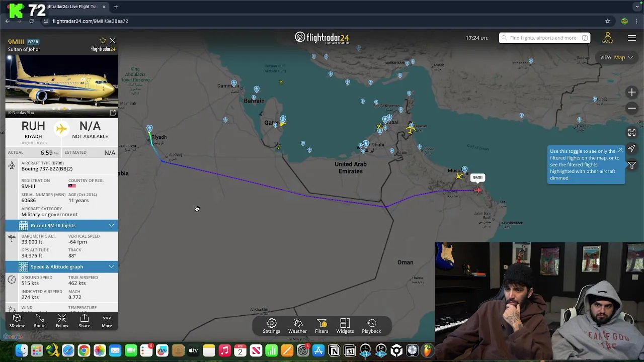Open the More options in flight panel
This screenshot has width=644, height=362.
[107, 321]
